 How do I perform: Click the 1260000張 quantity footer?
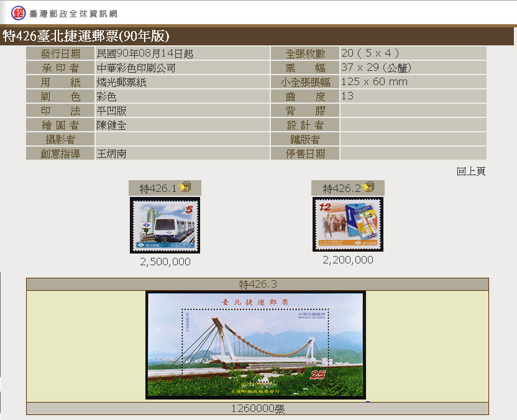257,409
